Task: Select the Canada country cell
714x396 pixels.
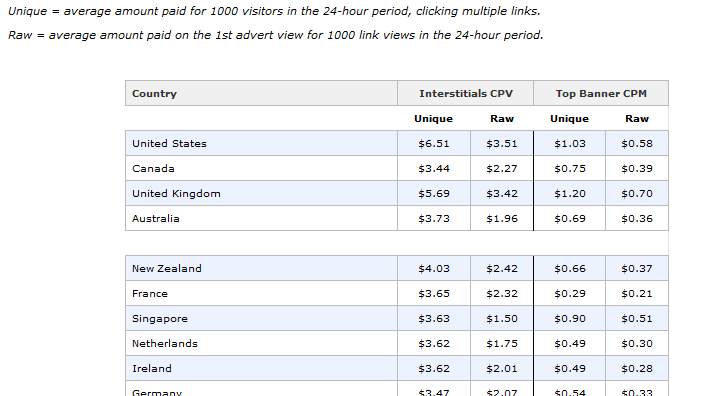Action: click(x=261, y=168)
